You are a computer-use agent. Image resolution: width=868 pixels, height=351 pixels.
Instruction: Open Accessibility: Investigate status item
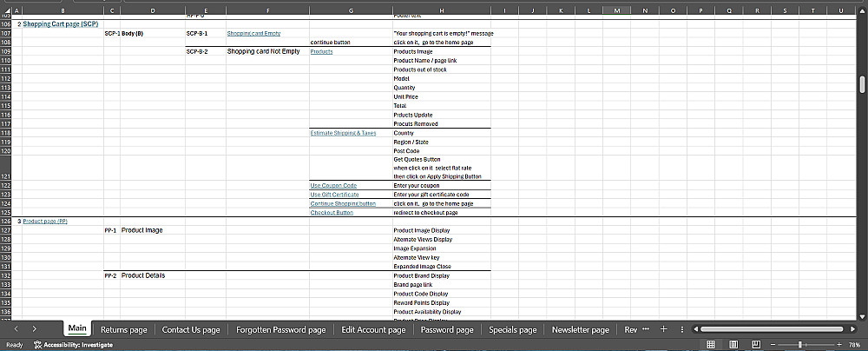[73, 345]
